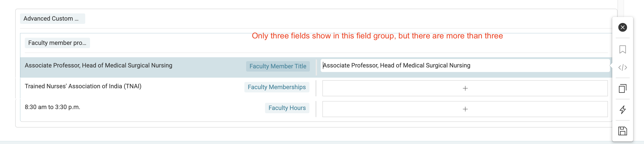Close the floating side toolbar
The width and height of the screenshot is (644, 144).
click(x=622, y=27)
